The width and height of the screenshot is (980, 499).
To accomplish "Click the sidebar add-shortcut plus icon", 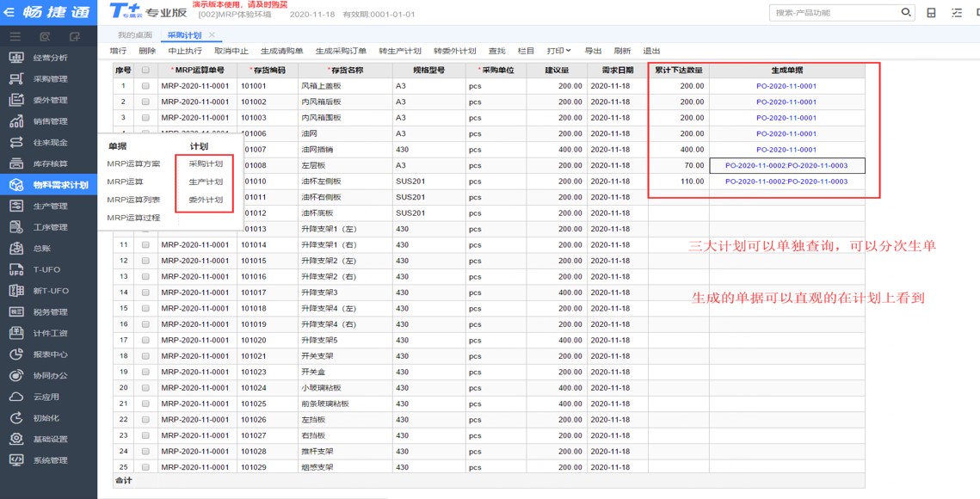I will [x=75, y=36].
